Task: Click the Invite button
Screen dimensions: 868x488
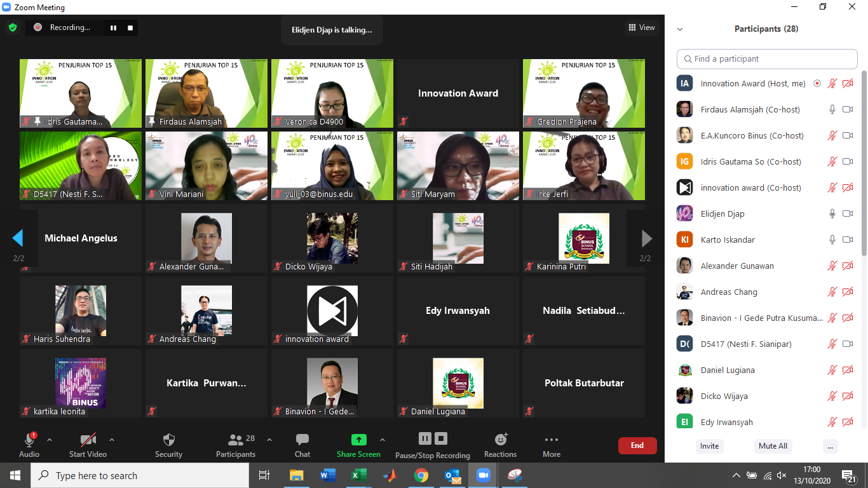Action: coord(710,446)
